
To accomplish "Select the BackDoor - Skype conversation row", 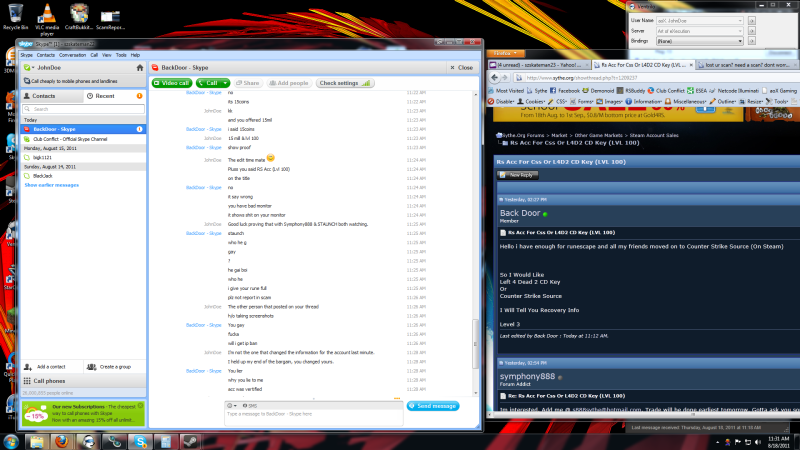I will [83, 129].
